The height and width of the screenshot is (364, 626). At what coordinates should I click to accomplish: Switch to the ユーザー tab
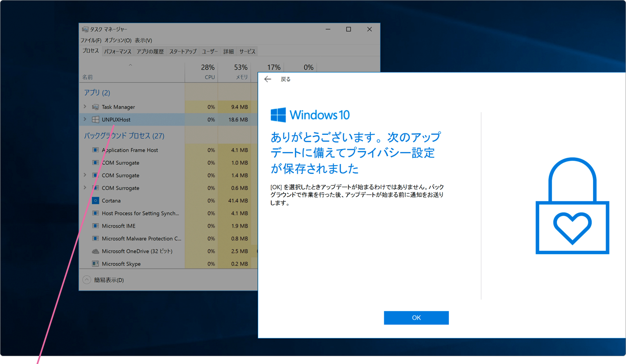click(x=210, y=52)
